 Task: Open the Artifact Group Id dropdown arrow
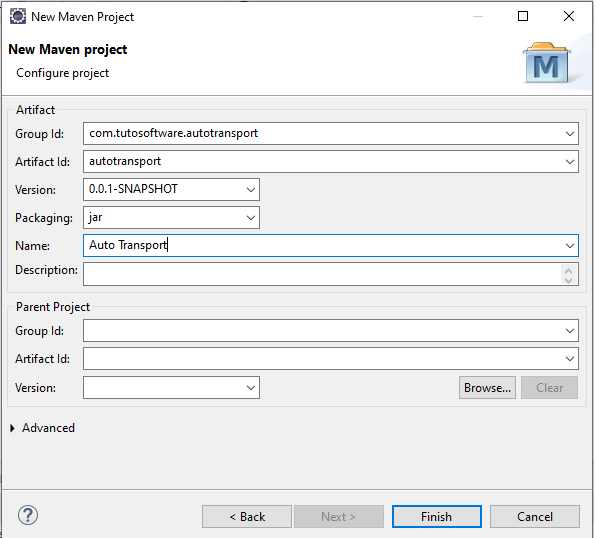click(x=570, y=133)
